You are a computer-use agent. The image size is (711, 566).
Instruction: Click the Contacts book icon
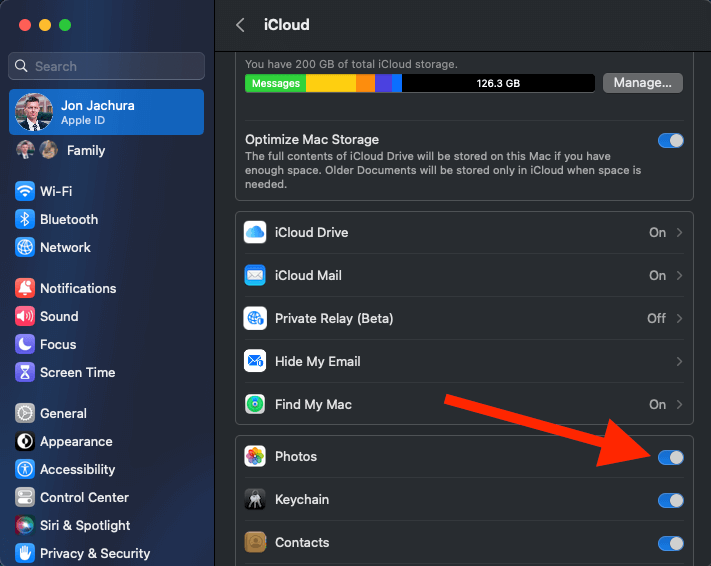[255, 542]
